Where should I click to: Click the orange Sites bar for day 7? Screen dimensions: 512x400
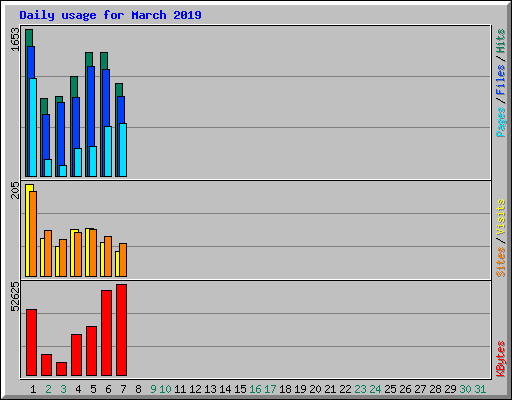(123, 260)
